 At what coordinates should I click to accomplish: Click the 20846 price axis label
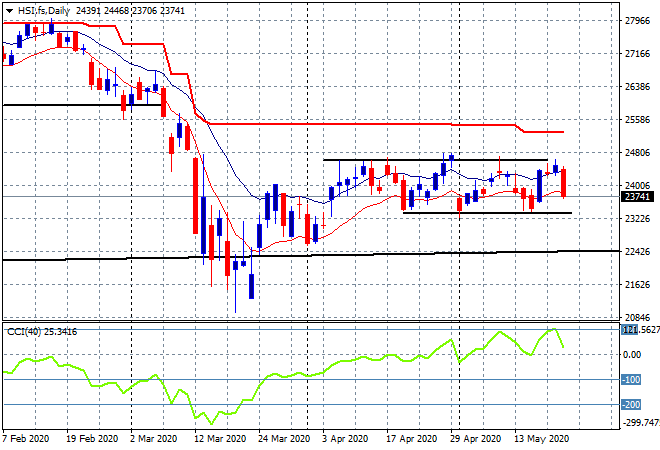tap(637, 317)
